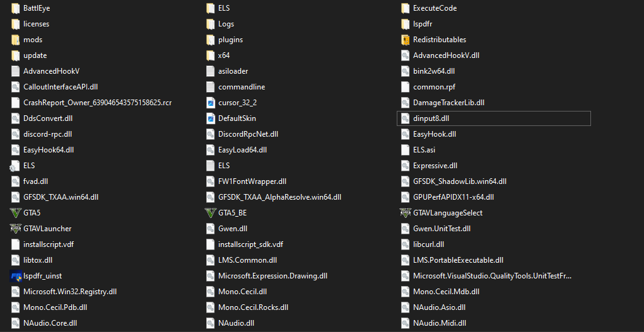Select the cursor_32_2 image icon

coord(210,103)
